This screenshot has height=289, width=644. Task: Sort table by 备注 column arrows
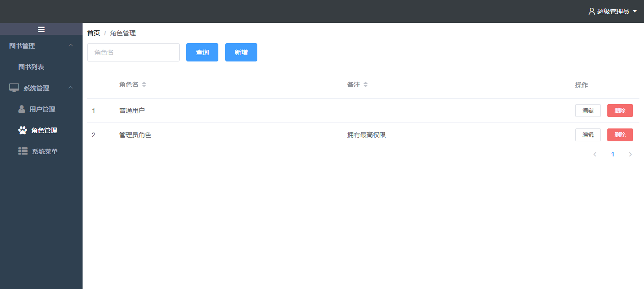pyautogui.click(x=366, y=85)
